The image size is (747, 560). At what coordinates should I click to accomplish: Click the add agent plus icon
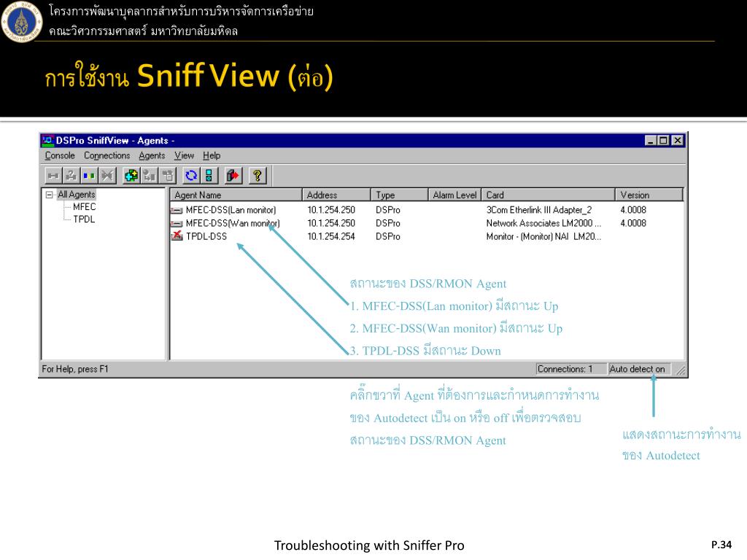coord(131,176)
